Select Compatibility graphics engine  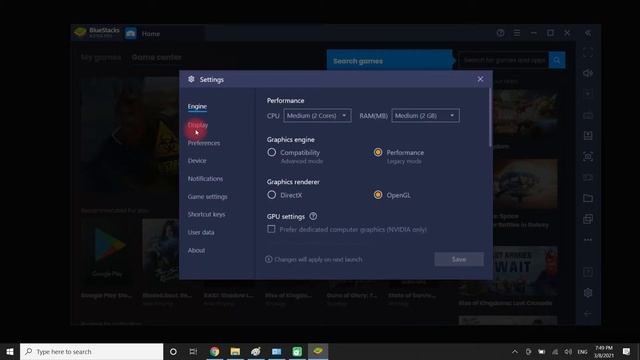(271, 152)
